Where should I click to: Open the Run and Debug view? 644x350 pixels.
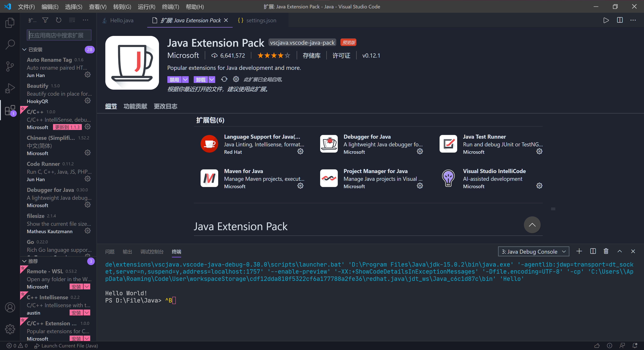tap(10, 88)
